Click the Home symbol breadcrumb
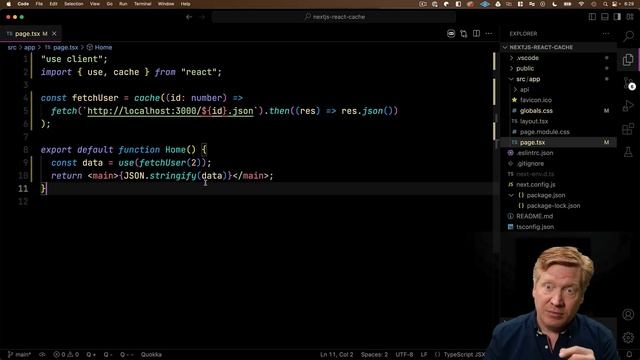The height and width of the screenshot is (360, 640). click(99, 47)
